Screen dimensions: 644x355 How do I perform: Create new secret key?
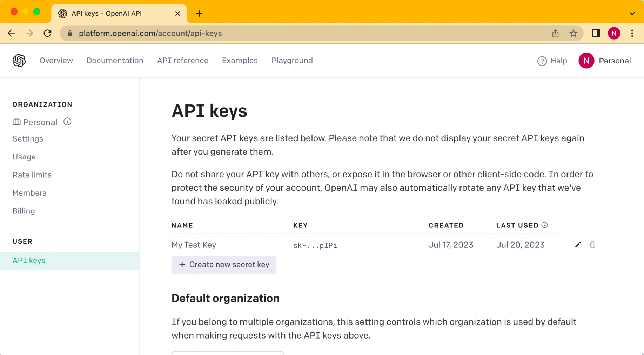223,265
